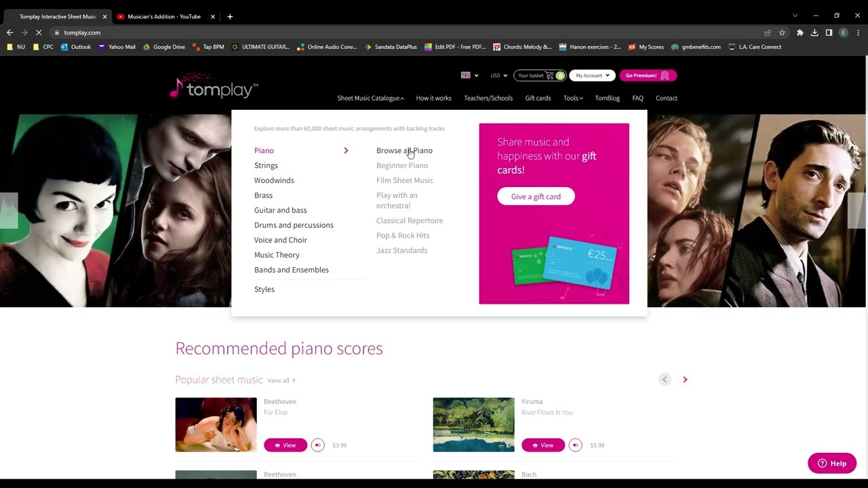This screenshot has height=488, width=868.
Task: Select Music Theory
Action: (x=277, y=255)
